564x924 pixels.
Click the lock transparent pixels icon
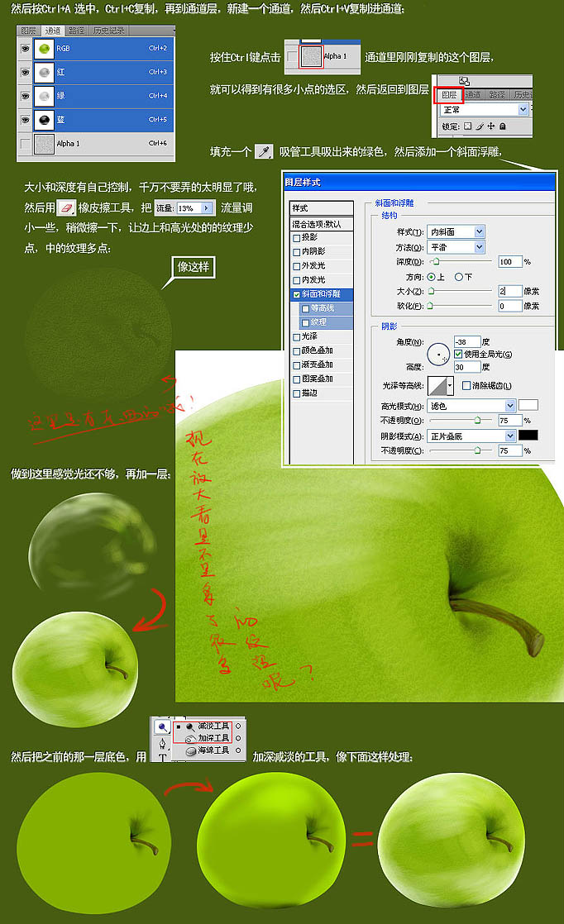(467, 126)
